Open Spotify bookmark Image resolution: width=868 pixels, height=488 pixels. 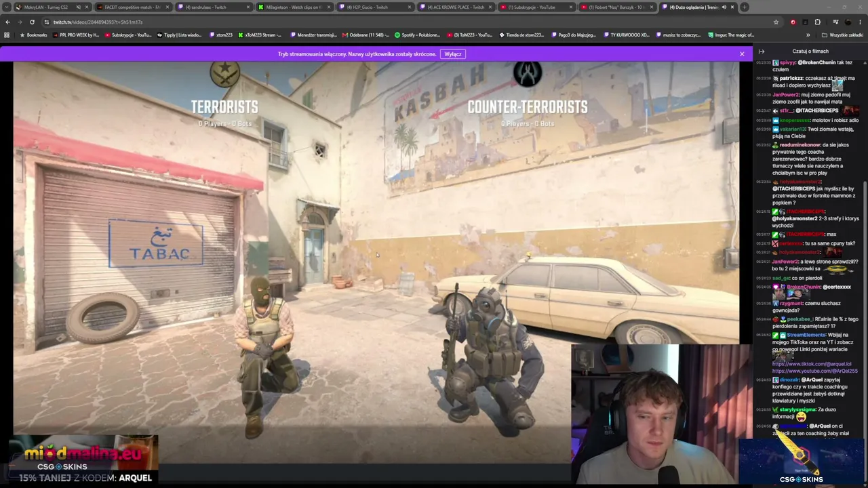click(x=418, y=35)
